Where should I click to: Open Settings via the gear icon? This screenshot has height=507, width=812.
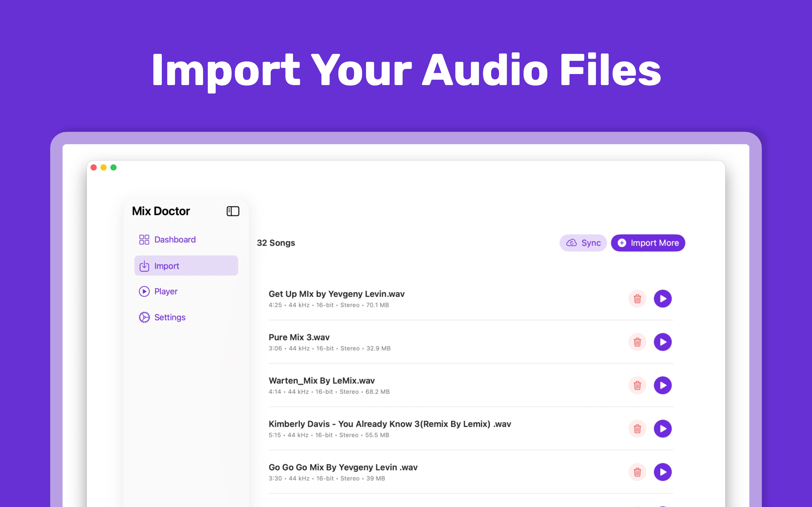click(144, 317)
